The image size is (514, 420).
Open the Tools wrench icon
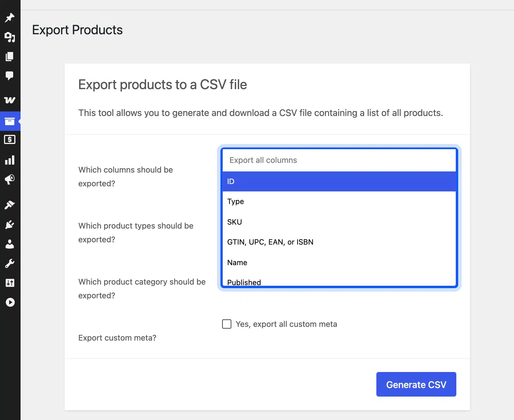[10, 263]
